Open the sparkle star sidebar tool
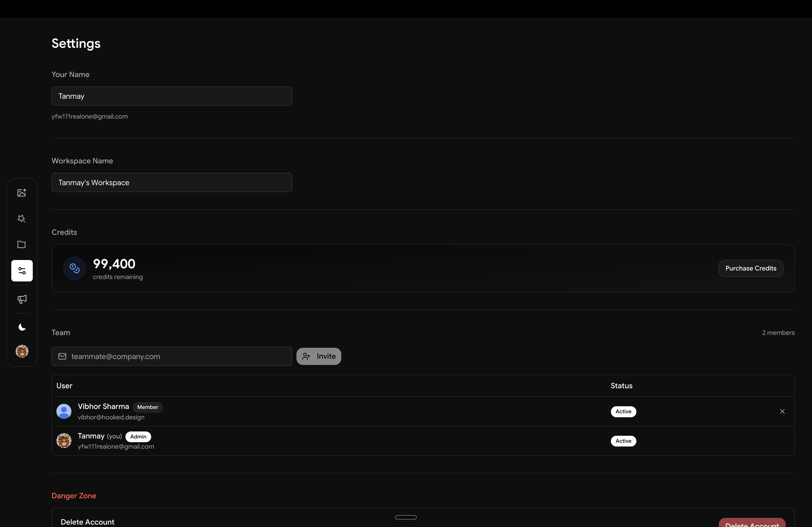Image resolution: width=812 pixels, height=527 pixels. [x=22, y=218]
